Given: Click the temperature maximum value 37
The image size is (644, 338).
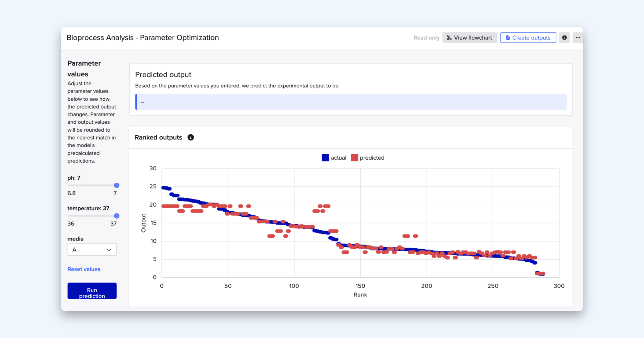Looking at the screenshot, I should 114,224.
